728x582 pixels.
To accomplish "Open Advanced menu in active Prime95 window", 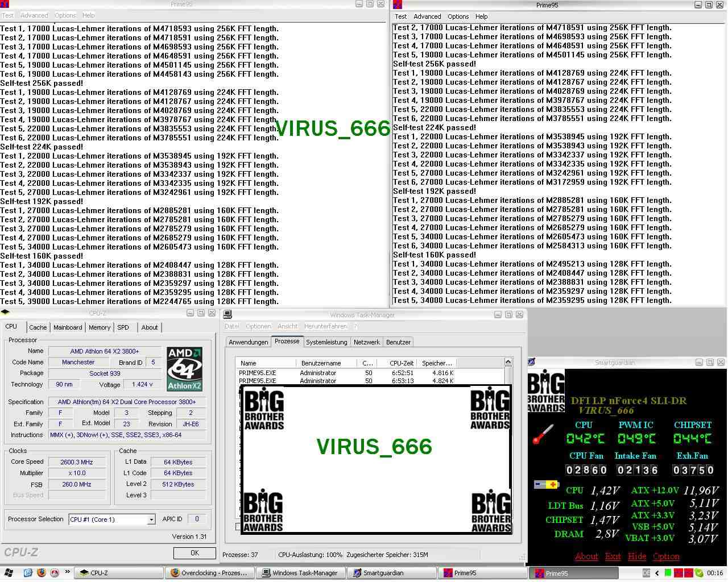I will point(427,16).
